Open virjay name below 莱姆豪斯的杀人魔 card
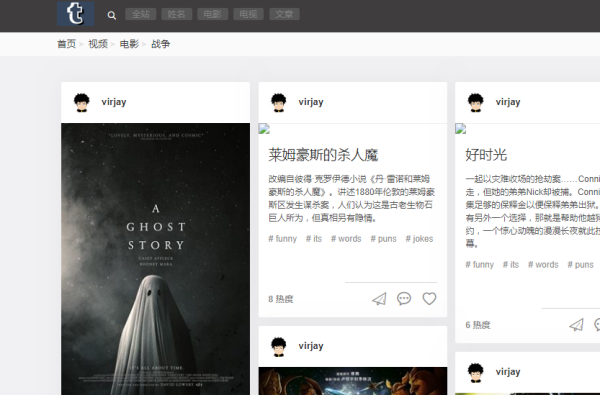 coord(311,346)
